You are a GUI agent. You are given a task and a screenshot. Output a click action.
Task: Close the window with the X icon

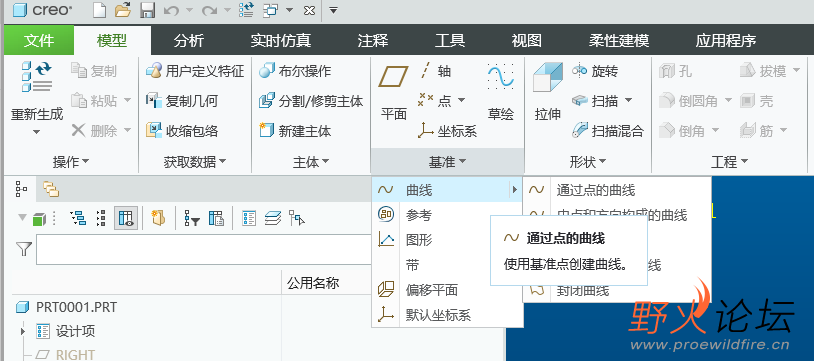coord(309,10)
